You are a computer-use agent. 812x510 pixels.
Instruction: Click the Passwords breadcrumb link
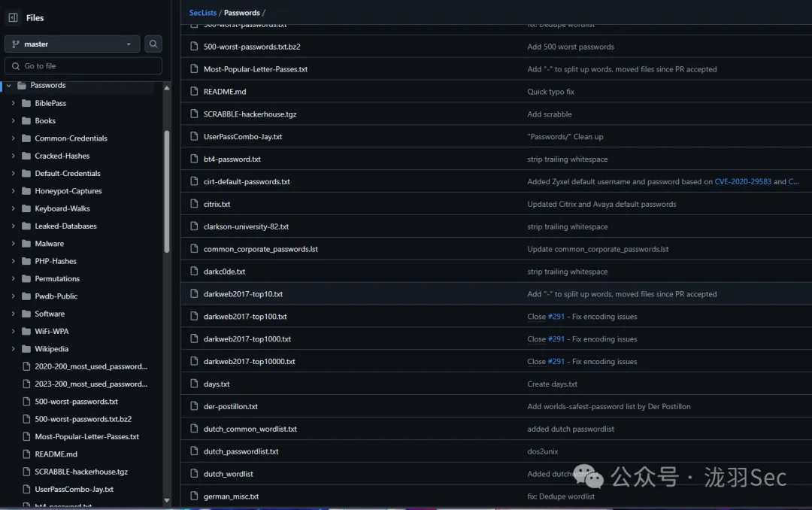pyautogui.click(x=242, y=13)
